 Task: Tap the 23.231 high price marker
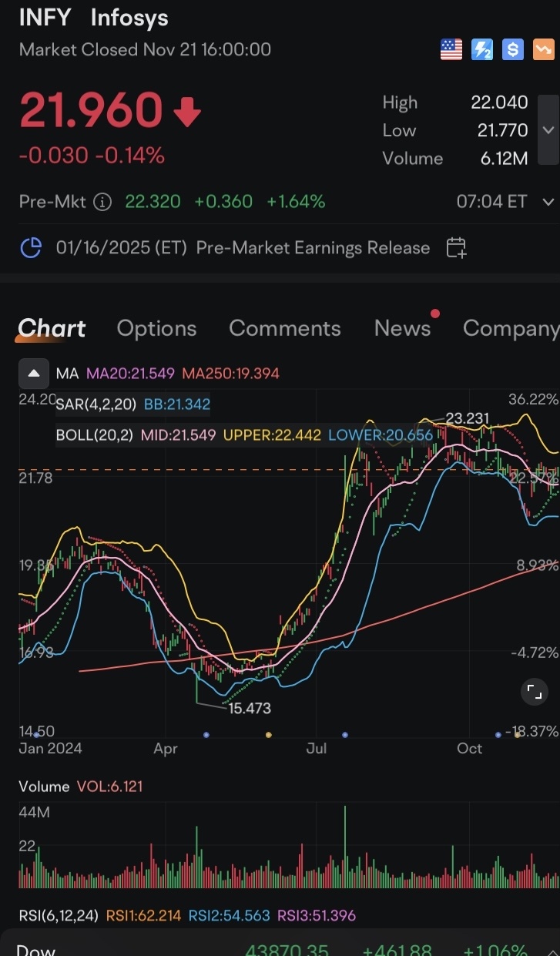tap(468, 419)
